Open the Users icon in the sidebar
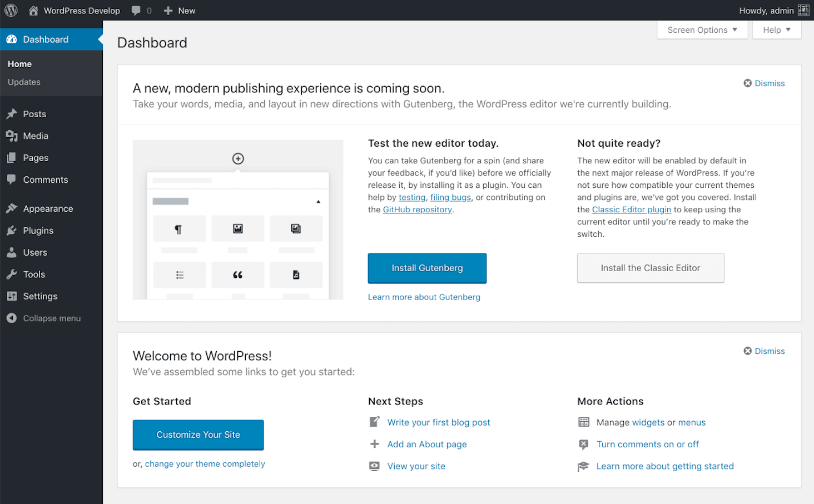 pos(12,252)
